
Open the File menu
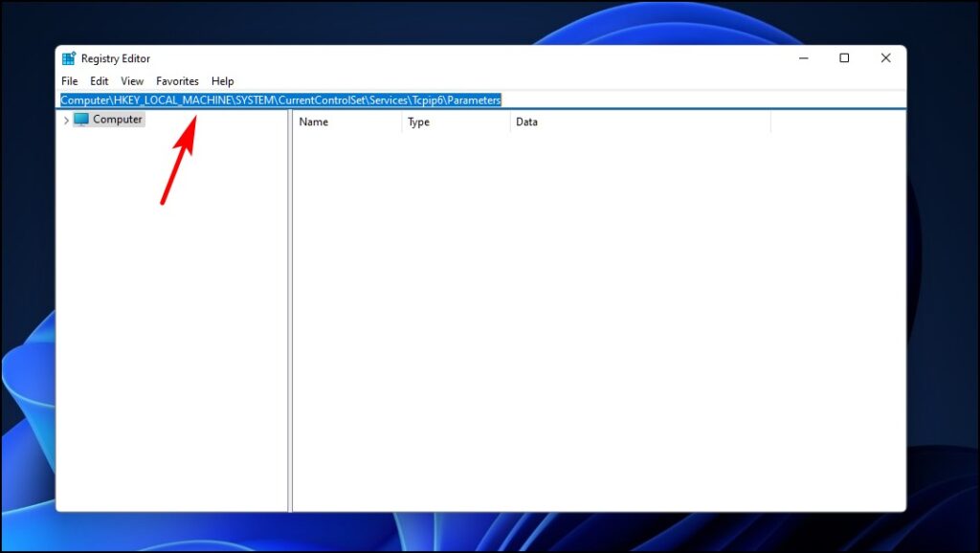pyautogui.click(x=69, y=81)
